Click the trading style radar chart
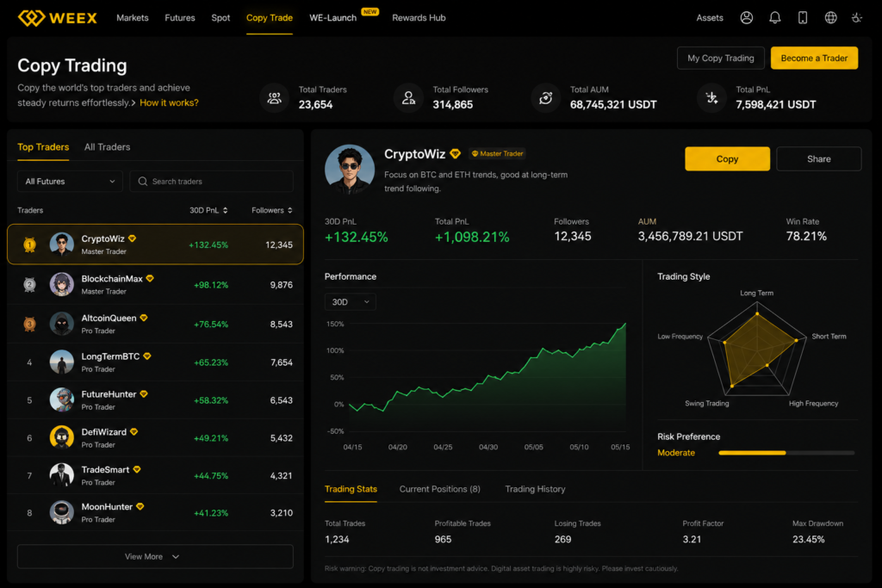 (757, 349)
